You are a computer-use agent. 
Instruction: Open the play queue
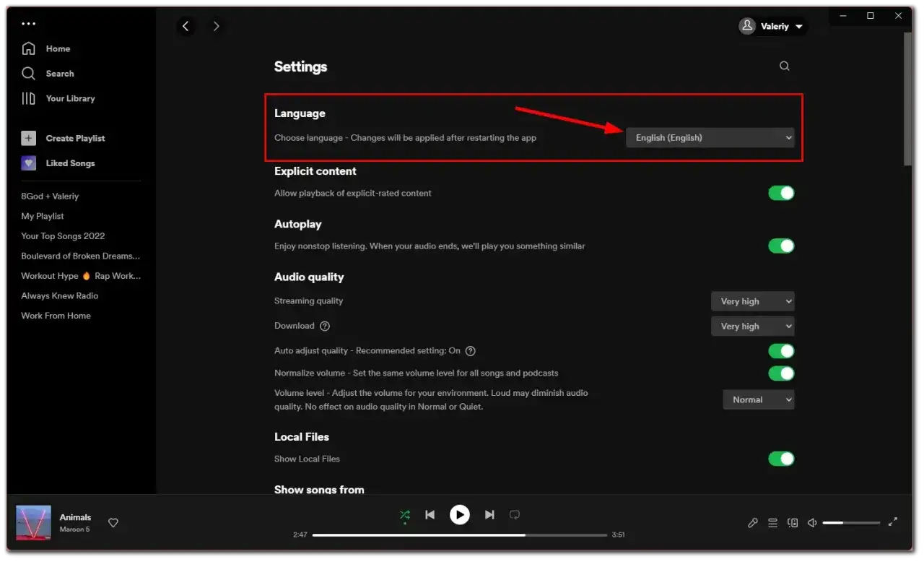pos(772,522)
